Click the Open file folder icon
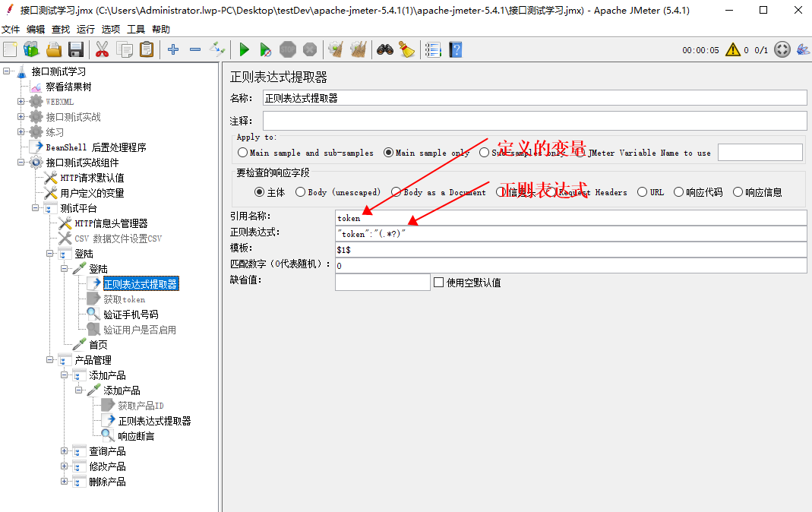Viewport: 812px width, 512px height. tap(54, 49)
